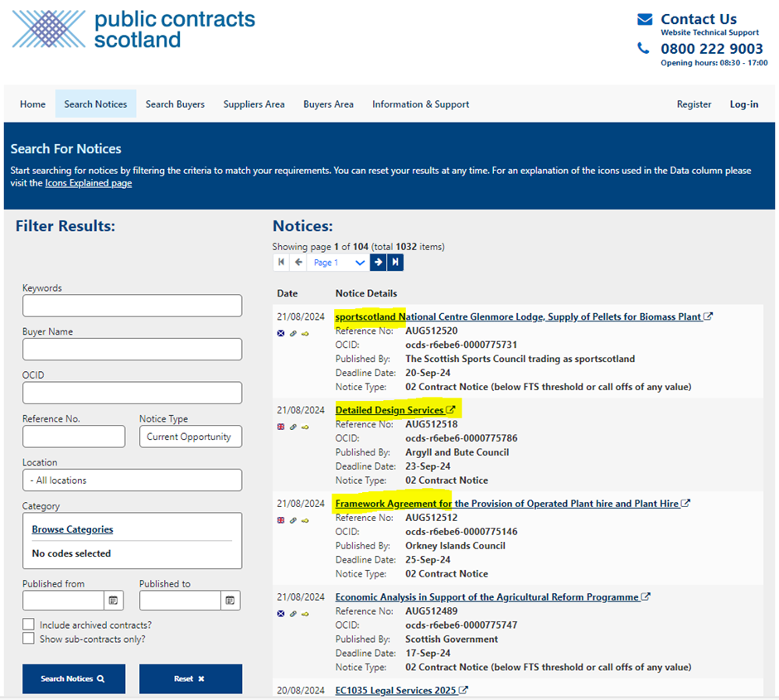Tick Show sub-contracts only checkbox
This screenshot has width=779, height=700.
click(x=28, y=638)
